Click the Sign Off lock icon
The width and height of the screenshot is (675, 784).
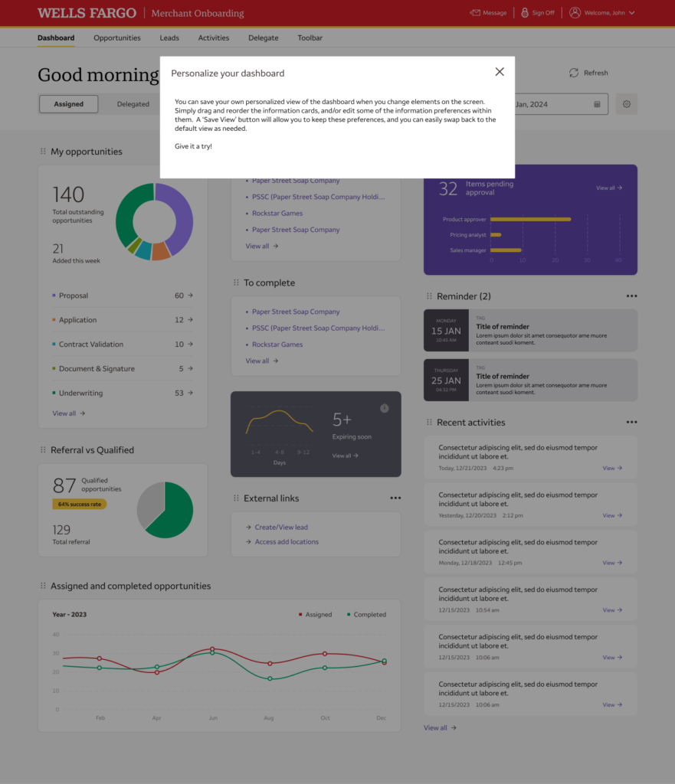524,12
